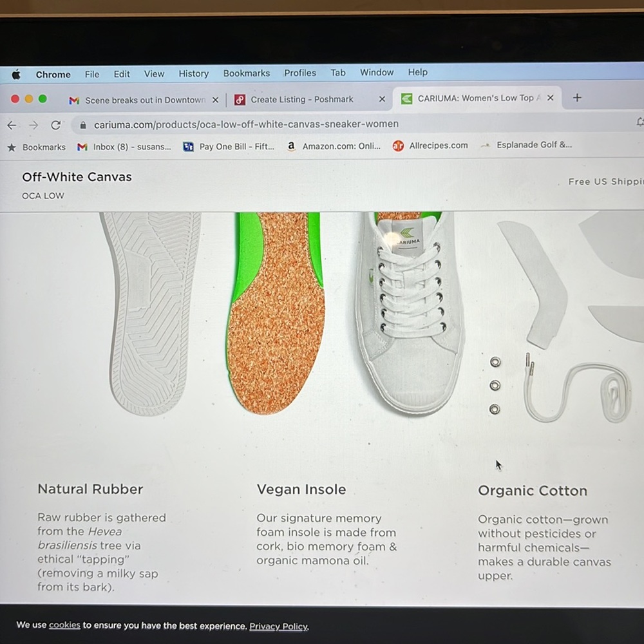Image resolution: width=644 pixels, height=644 pixels.
Task: Open the Pay One Bill bookmark
Action: click(x=229, y=146)
